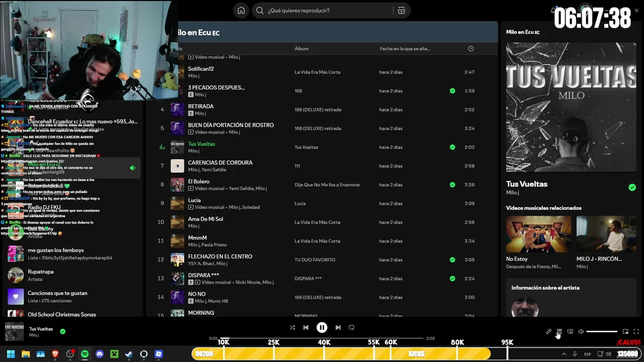Click the FLECHAZO EN EL CENTRO cover thumbnail
The image size is (644, 362).
(x=177, y=260)
